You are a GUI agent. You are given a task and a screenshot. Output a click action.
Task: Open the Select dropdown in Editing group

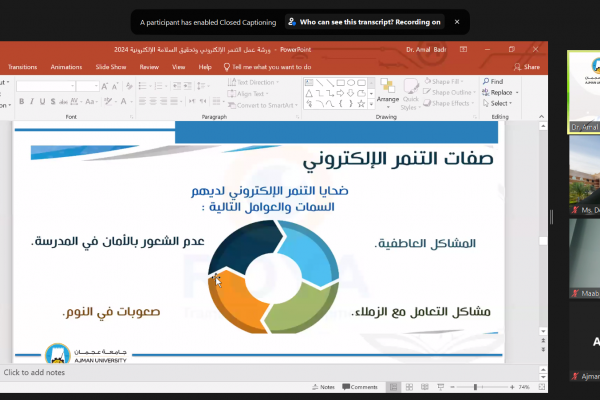(498, 103)
